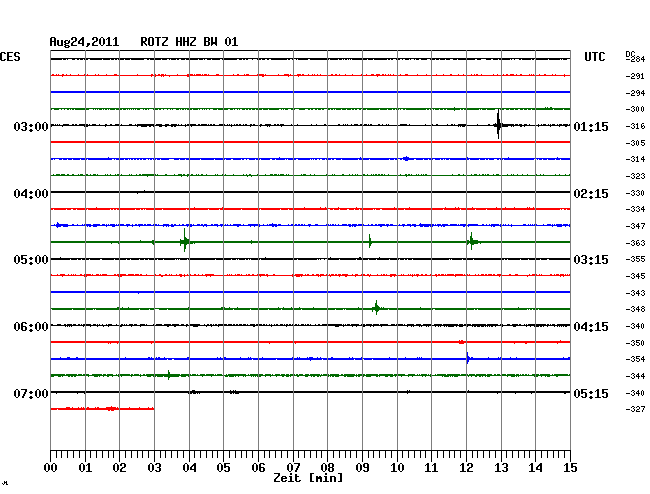Click the DC offset value -291
650x494 pixels.
pyautogui.click(x=635, y=76)
